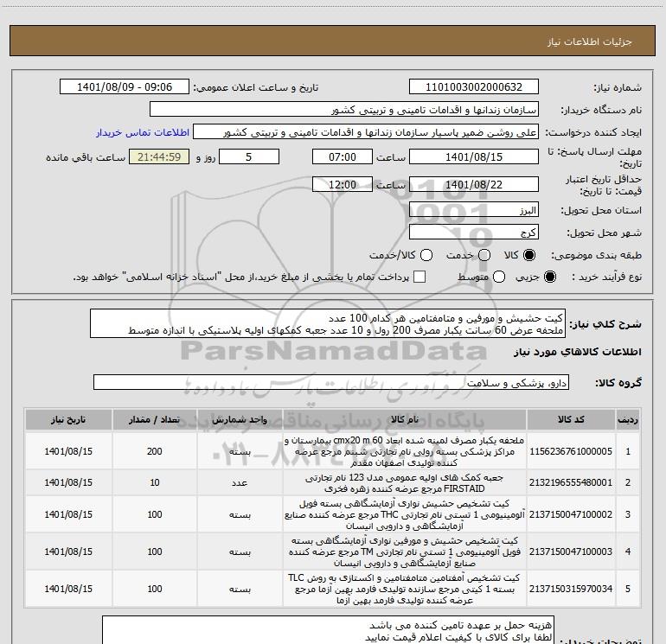Image resolution: width=666 pixels, height=644 pixels.
Task: Click quantity 10 in row 2
Action: pyautogui.click(x=154, y=482)
